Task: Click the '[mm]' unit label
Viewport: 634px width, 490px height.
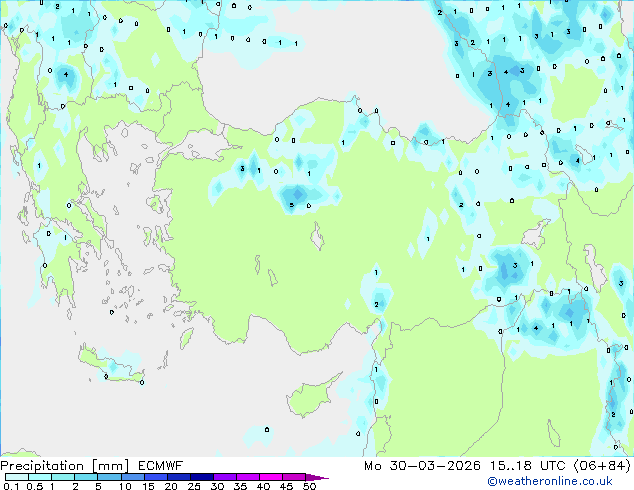Action: click(110, 466)
